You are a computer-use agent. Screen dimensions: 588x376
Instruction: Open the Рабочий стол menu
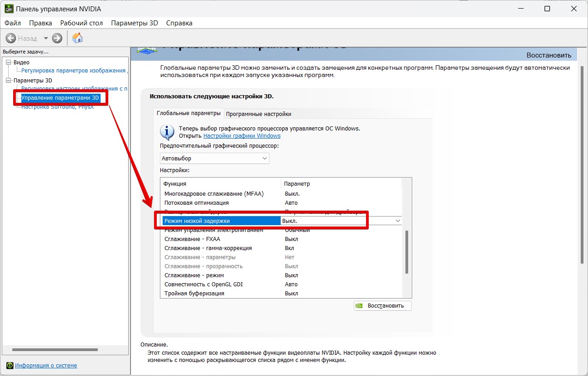click(x=82, y=23)
